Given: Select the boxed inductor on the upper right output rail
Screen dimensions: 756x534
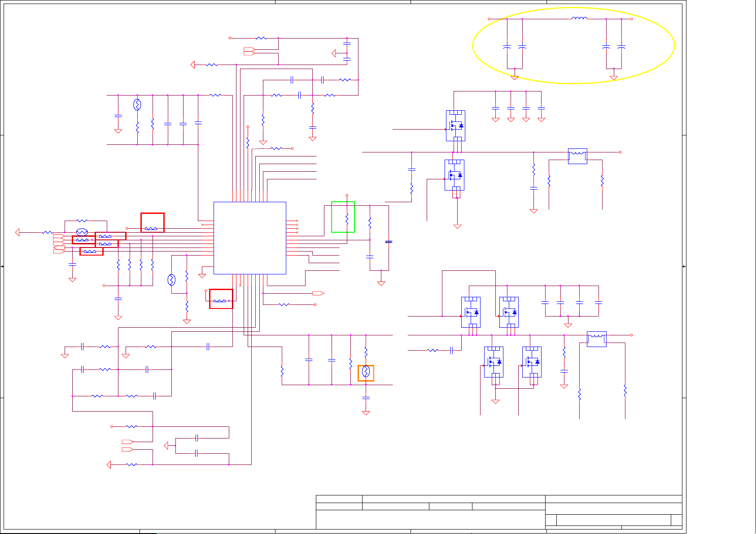Looking at the screenshot, I should [x=577, y=156].
